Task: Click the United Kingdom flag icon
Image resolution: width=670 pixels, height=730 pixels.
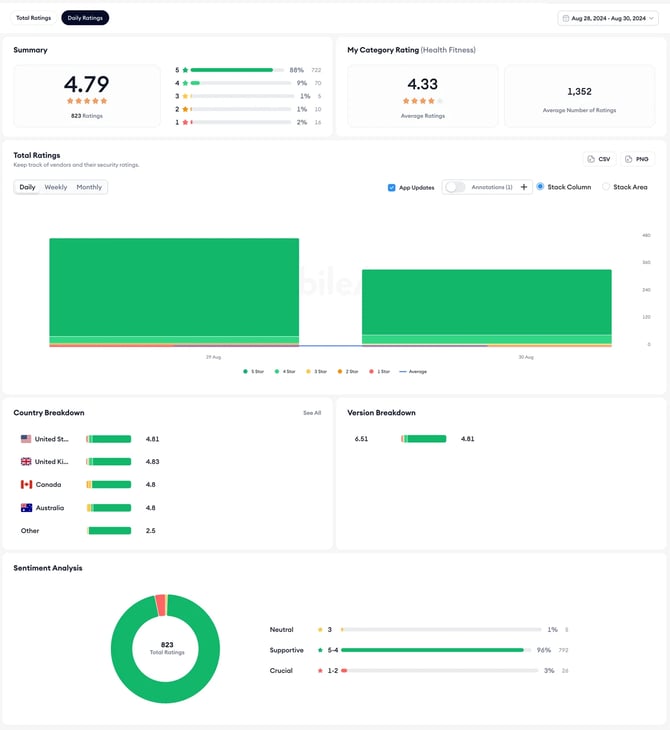Action: click(26, 461)
